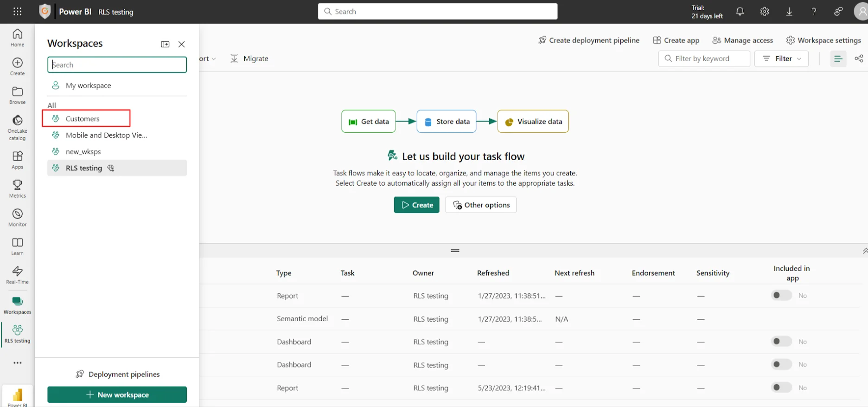Click the panel resize handle bar
Viewport: 868px width, 407px height.
coord(455,251)
